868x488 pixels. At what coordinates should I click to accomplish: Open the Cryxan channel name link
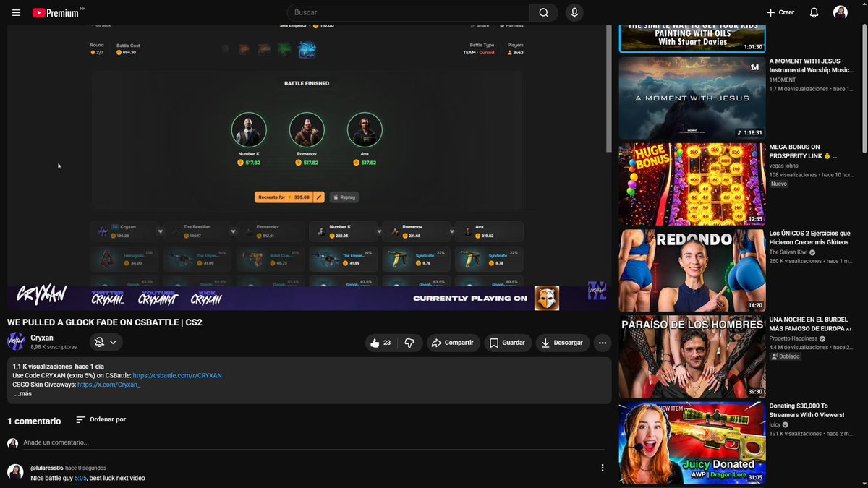pos(42,338)
